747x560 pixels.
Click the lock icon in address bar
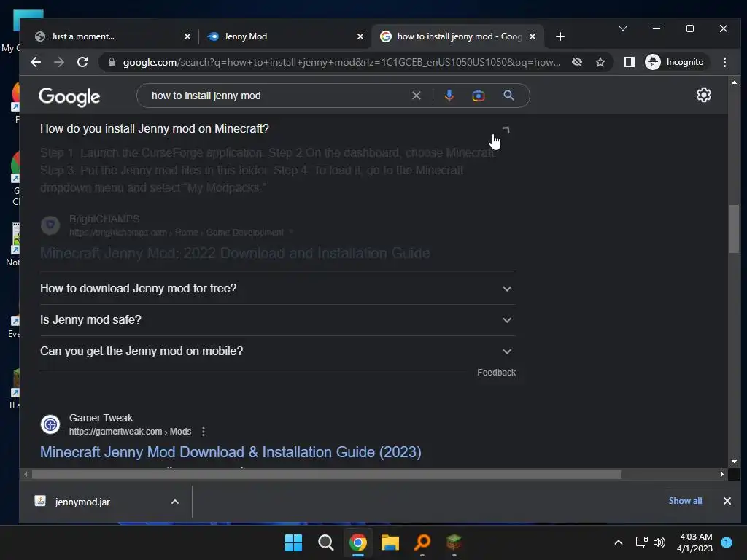coord(112,62)
